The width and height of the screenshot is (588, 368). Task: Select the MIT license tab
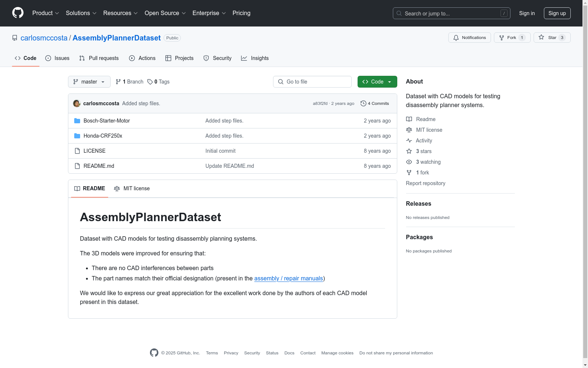(x=132, y=188)
